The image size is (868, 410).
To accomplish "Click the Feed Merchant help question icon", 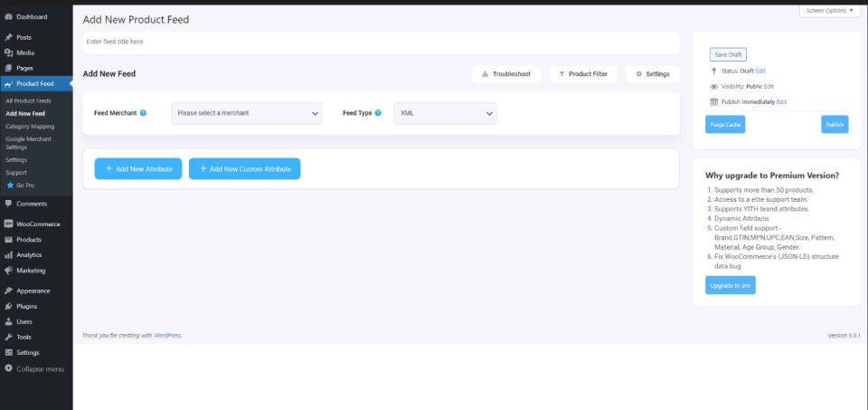I will pyautogui.click(x=144, y=113).
